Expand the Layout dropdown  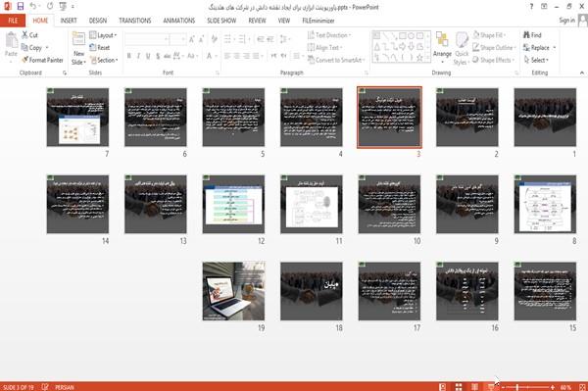pos(103,35)
